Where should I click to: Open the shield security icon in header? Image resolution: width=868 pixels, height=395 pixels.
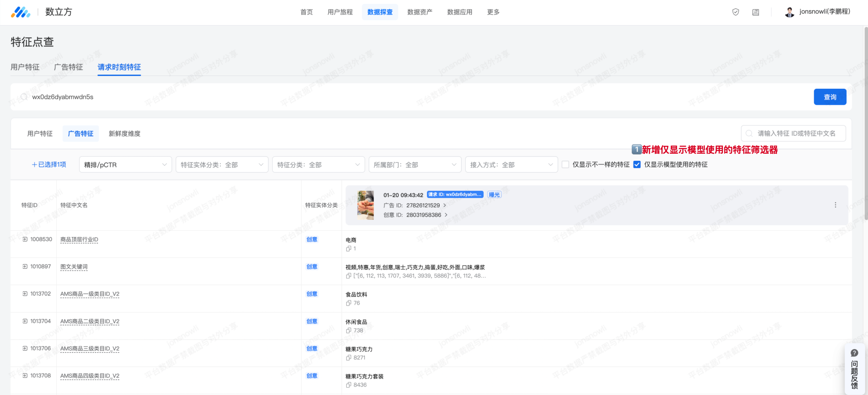(736, 12)
